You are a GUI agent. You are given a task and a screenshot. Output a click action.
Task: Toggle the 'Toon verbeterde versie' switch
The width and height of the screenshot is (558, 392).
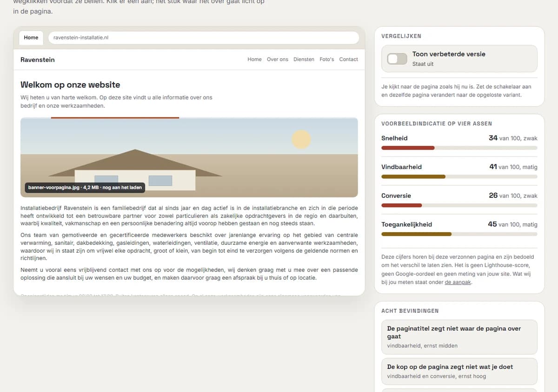[x=397, y=59]
